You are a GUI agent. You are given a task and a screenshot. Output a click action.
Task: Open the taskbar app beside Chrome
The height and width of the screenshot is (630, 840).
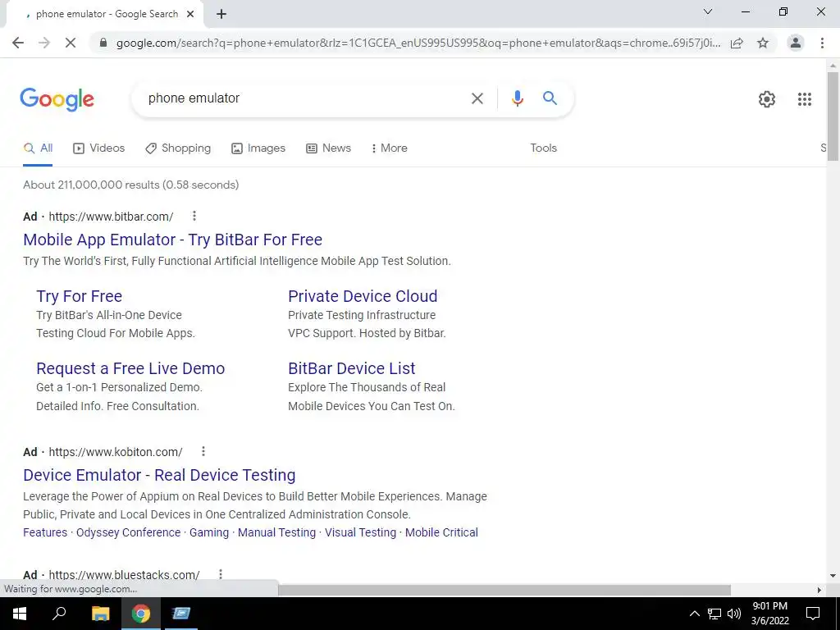point(181,614)
